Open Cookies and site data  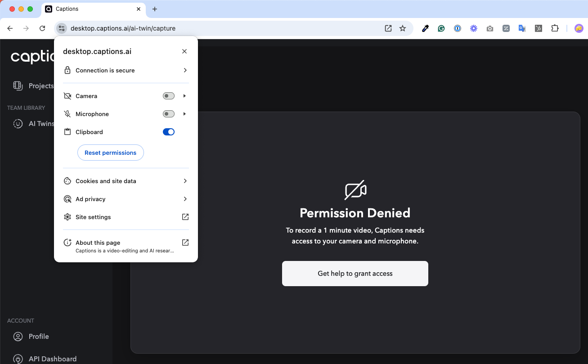pos(126,181)
